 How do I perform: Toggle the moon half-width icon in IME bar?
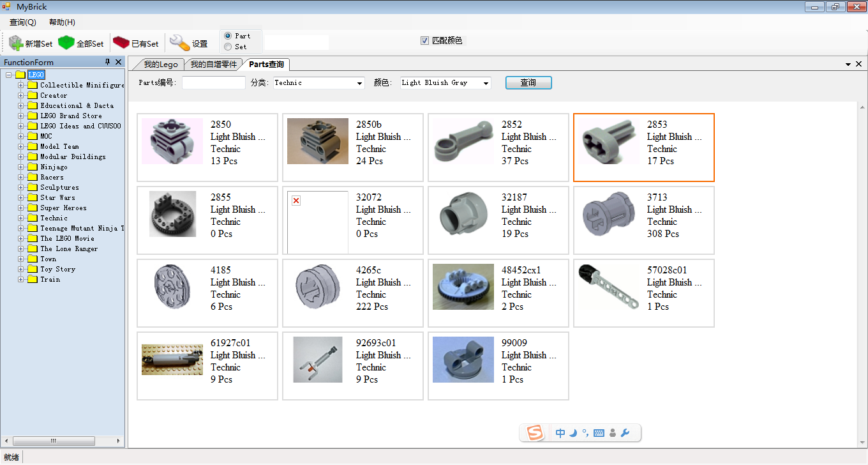tap(573, 433)
